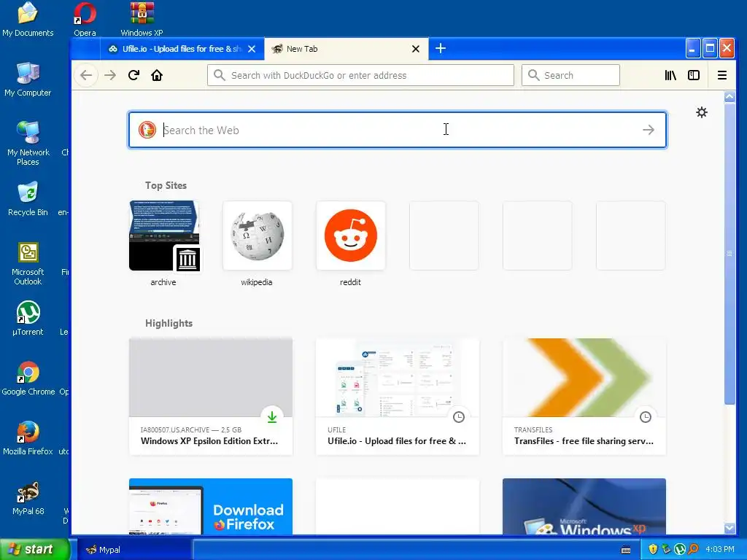Open Windows XP Epsilon Edition download highlight

[211, 396]
